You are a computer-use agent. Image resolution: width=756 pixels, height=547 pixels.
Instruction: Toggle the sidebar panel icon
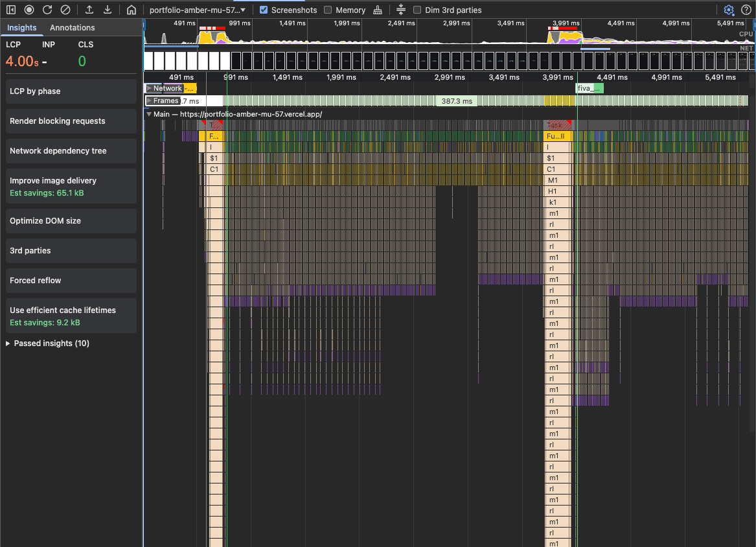pyautogui.click(x=11, y=10)
